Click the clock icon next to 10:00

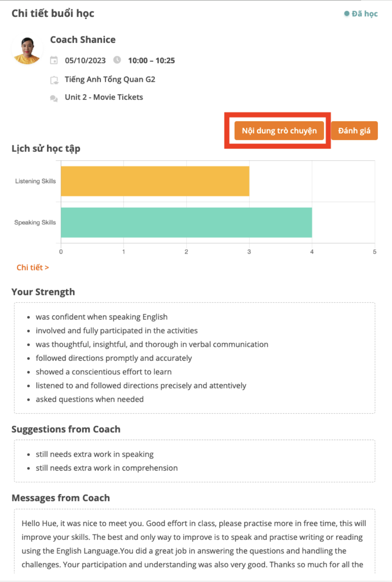[x=117, y=60]
